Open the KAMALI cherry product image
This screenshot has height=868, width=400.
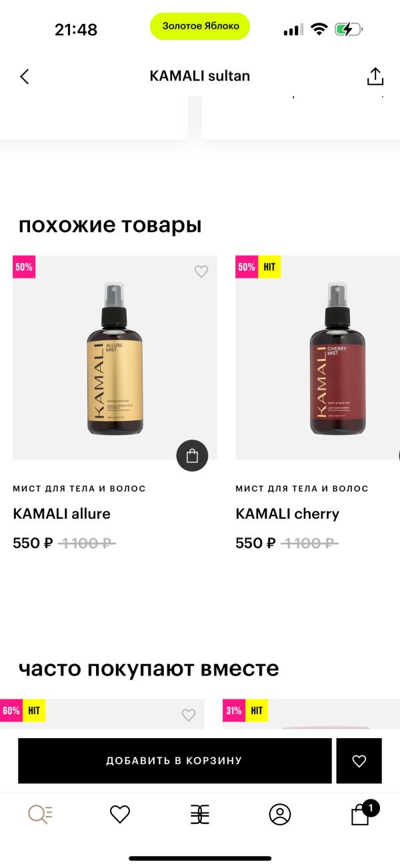tap(317, 358)
